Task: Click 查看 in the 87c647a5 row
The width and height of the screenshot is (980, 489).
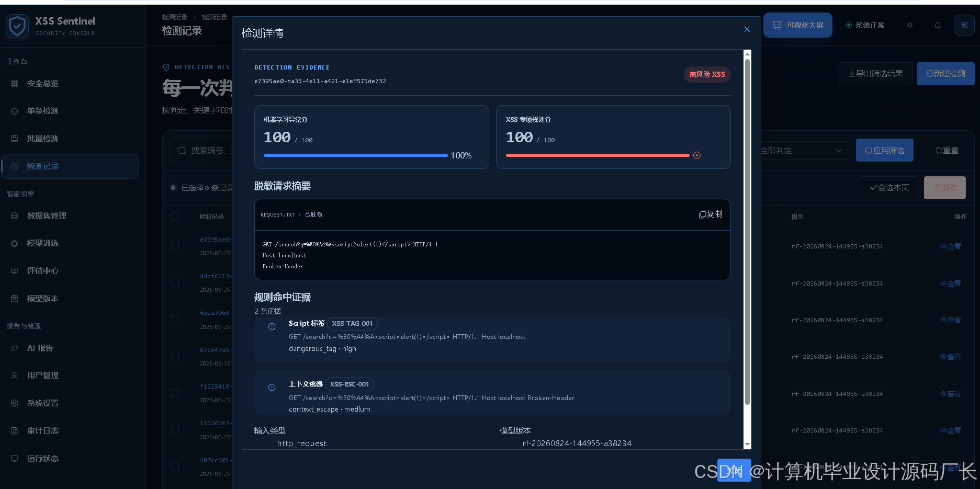Action: 950,357
